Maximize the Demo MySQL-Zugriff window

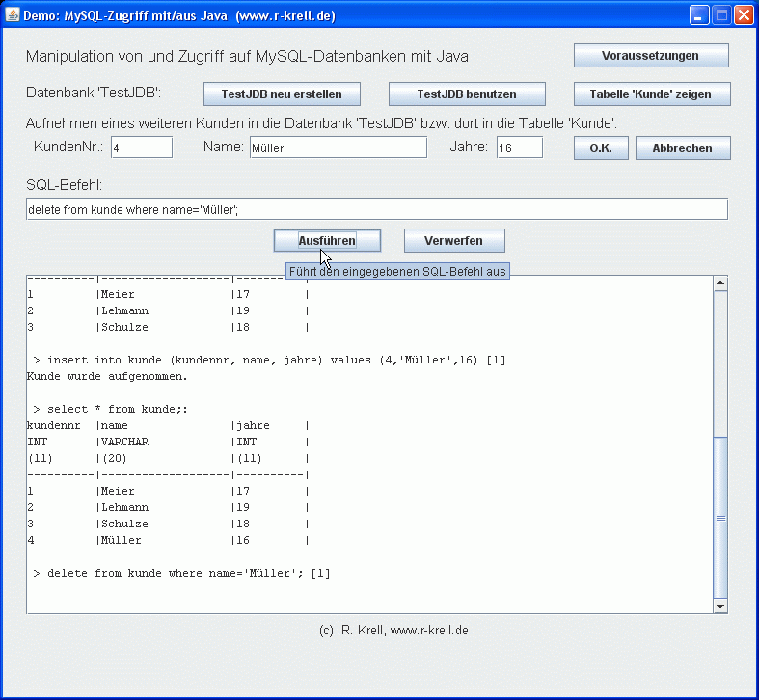click(x=721, y=15)
